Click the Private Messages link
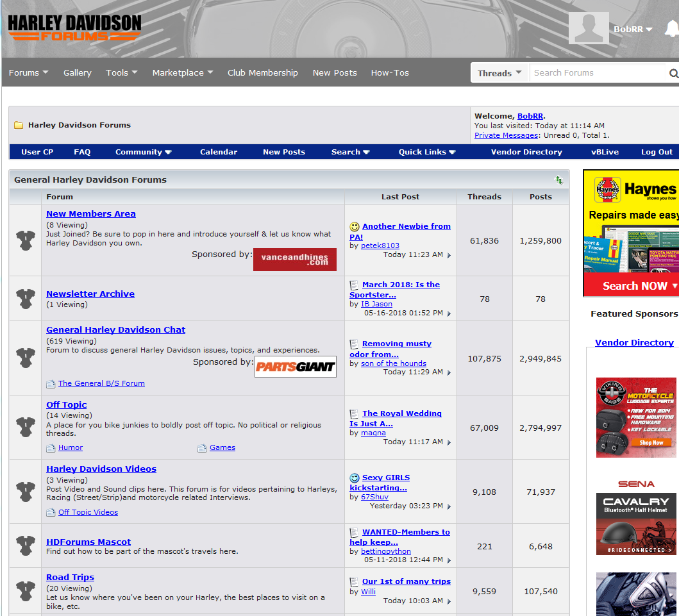Viewport: 679px width, 616px height. point(506,135)
